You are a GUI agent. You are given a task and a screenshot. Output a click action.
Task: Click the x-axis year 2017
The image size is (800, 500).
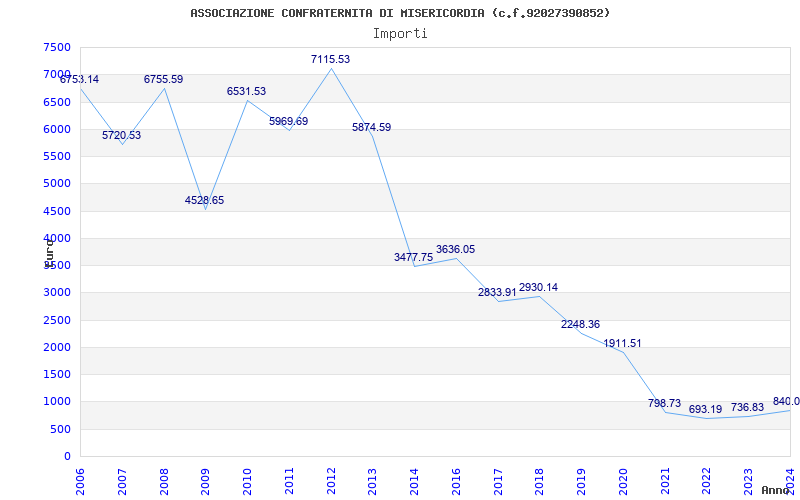pyautogui.click(x=498, y=482)
